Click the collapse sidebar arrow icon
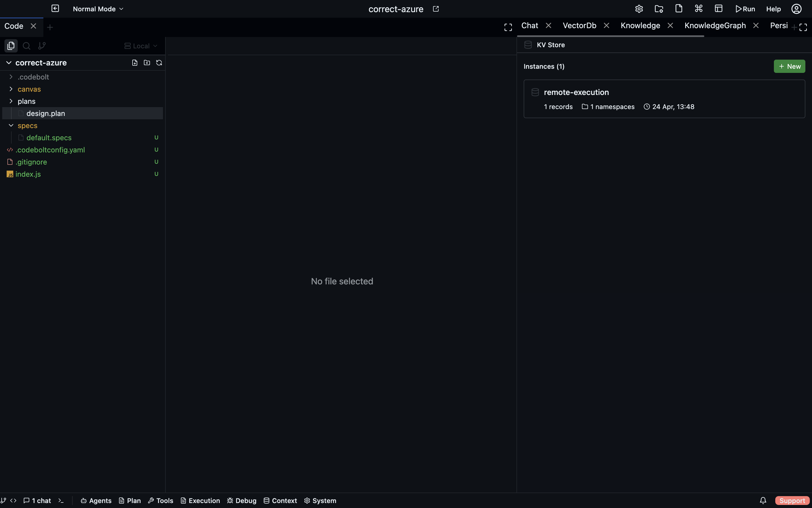The image size is (812, 508). [x=55, y=9]
